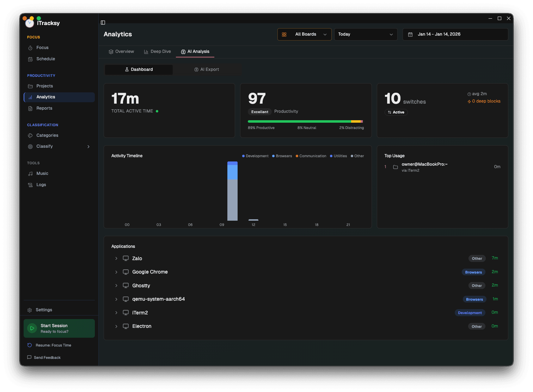
Task: Open Music from the Tools section
Action: pos(30,173)
